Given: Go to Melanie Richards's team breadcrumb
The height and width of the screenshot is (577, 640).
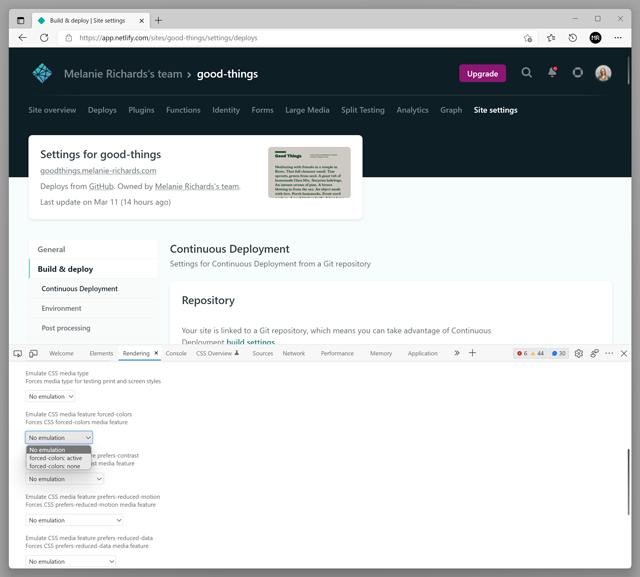Looking at the screenshot, I should pyautogui.click(x=123, y=74).
